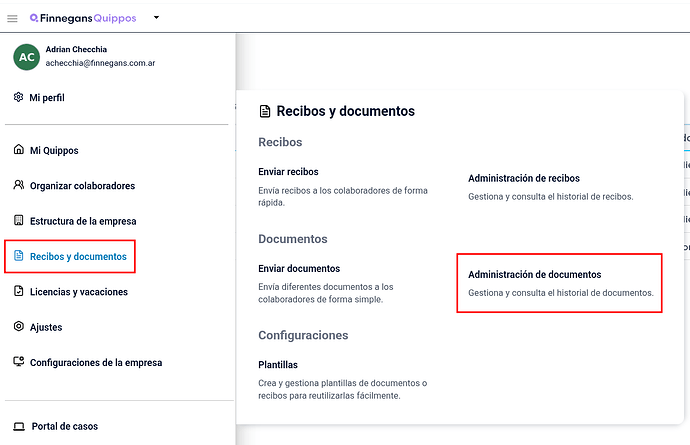Open Configuraciones de la empresa
The height and width of the screenshot is (445, 690).
[x=96, y=362]
